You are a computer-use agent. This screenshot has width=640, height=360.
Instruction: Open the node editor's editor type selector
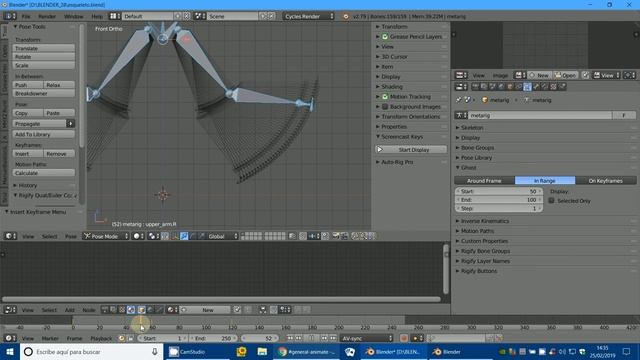click(10, 310)
